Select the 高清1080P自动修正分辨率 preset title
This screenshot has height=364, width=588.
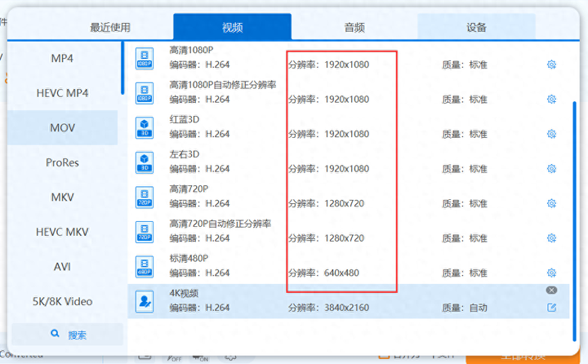223,85
